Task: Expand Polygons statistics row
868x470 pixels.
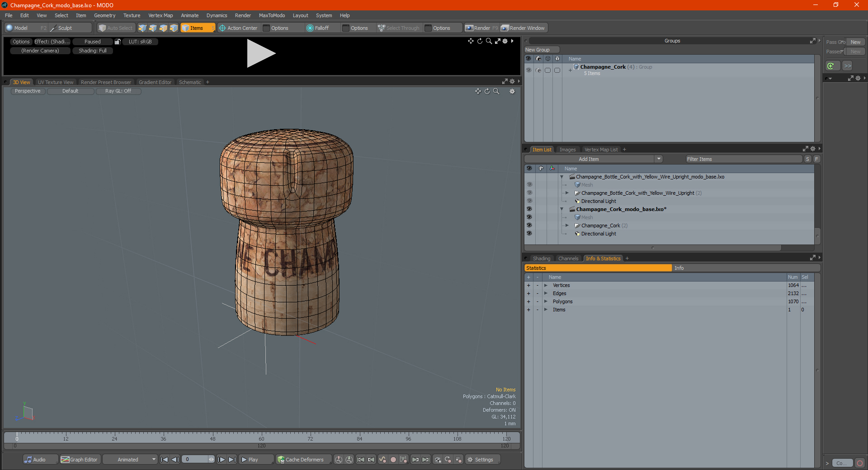Action: click(x=546, y=301)
